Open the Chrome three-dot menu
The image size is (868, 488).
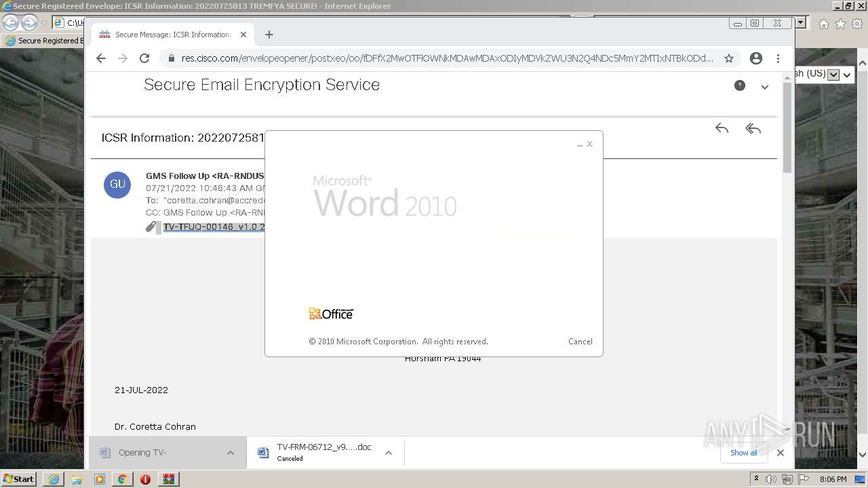pyautogui.click(x=778, y=58)
